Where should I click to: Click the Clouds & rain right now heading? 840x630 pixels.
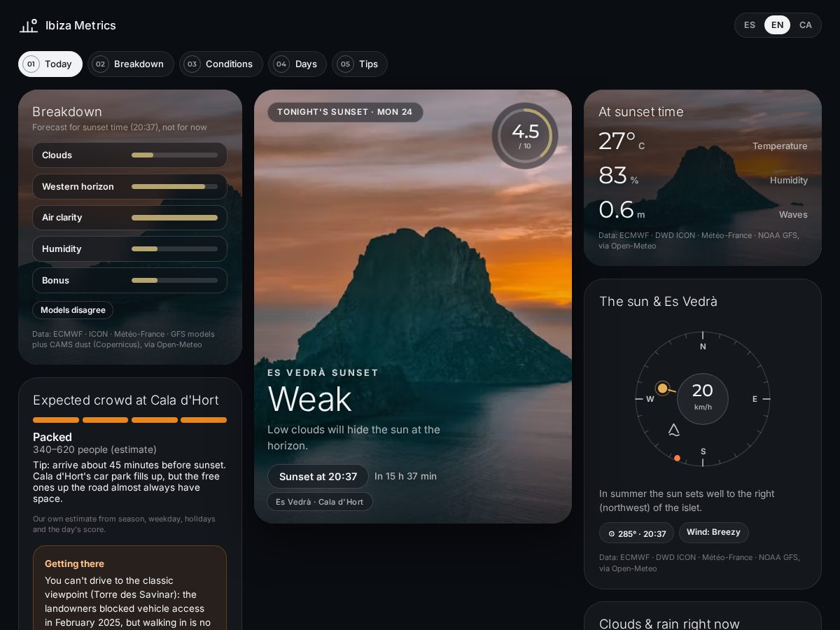click(x=669, y=623)
